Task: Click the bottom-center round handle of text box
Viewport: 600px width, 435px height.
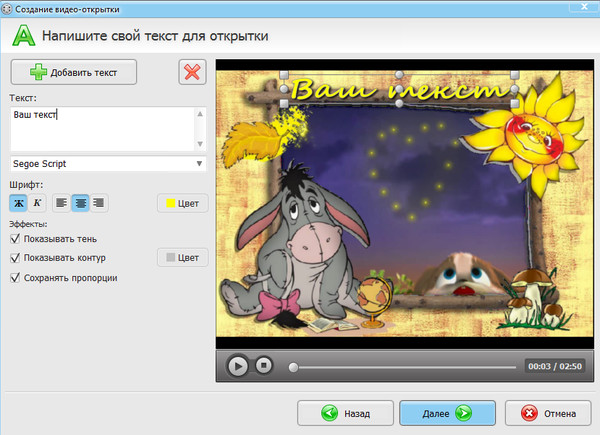Action: tap(399, 104)
